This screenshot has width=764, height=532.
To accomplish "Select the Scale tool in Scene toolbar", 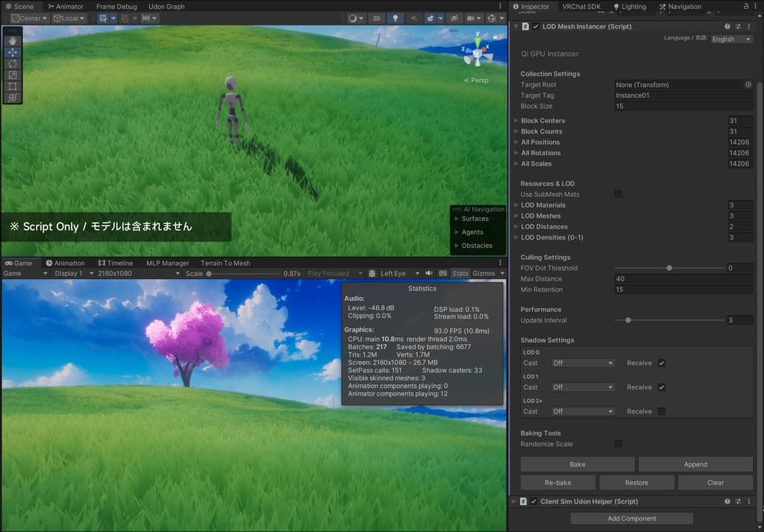I will 13,75.
